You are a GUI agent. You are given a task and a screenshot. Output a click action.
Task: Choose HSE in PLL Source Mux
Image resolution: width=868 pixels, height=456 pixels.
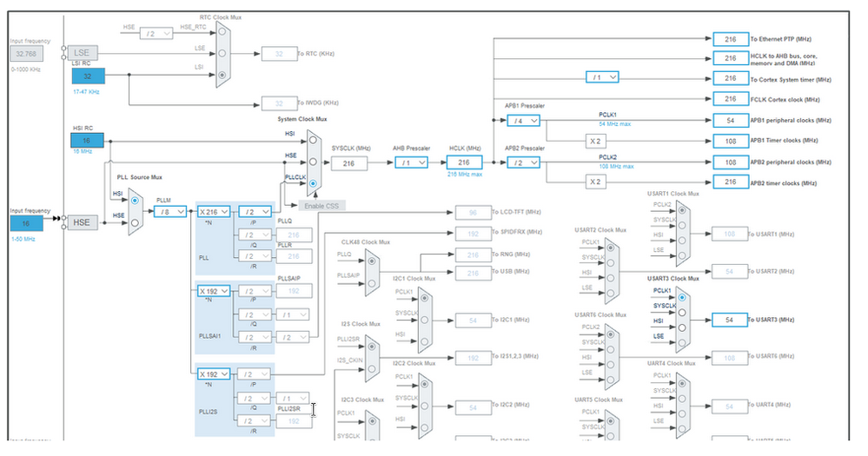point(135,222)
